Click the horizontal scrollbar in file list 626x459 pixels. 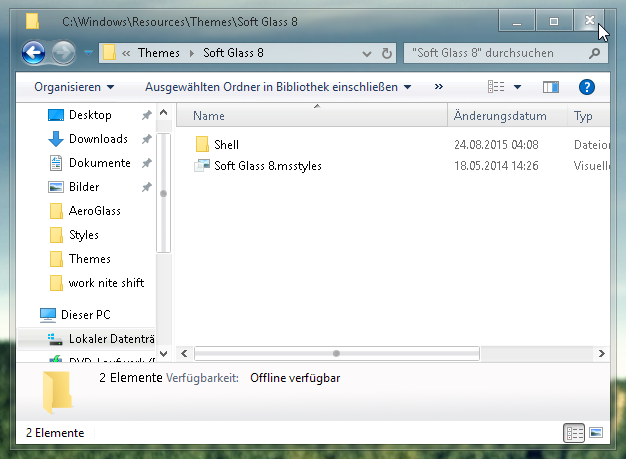coord(336,353)
